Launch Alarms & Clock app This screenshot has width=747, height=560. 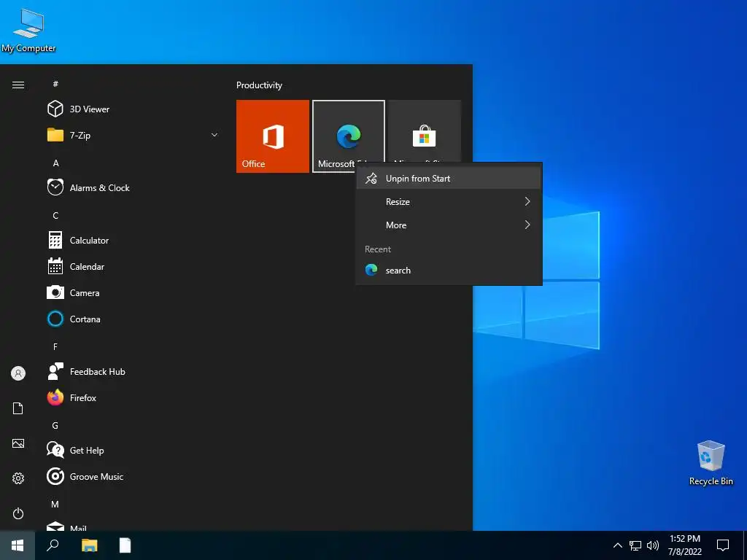[x=133, y=187]
